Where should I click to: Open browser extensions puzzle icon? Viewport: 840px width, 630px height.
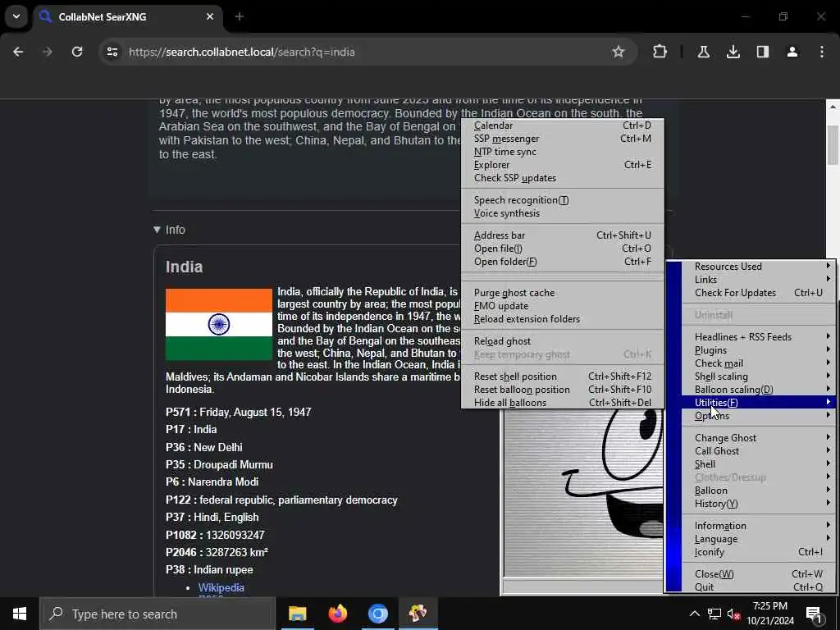coord(660,52)
